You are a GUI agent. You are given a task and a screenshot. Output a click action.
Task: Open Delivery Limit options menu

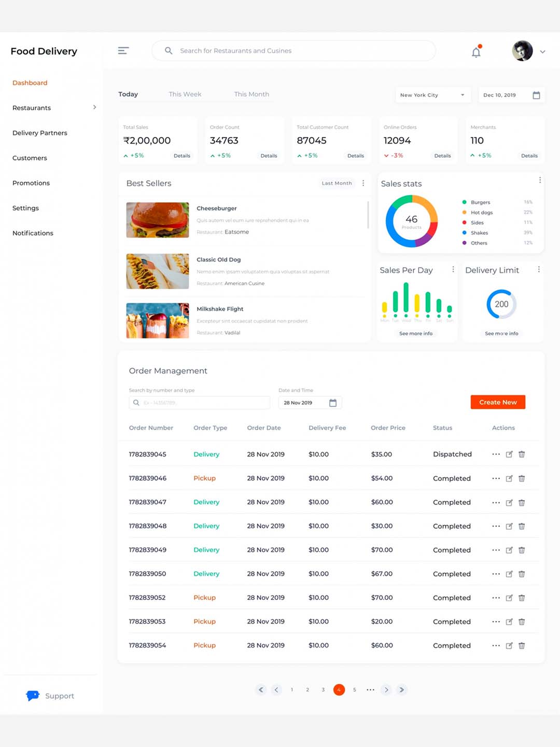[539, 270]
